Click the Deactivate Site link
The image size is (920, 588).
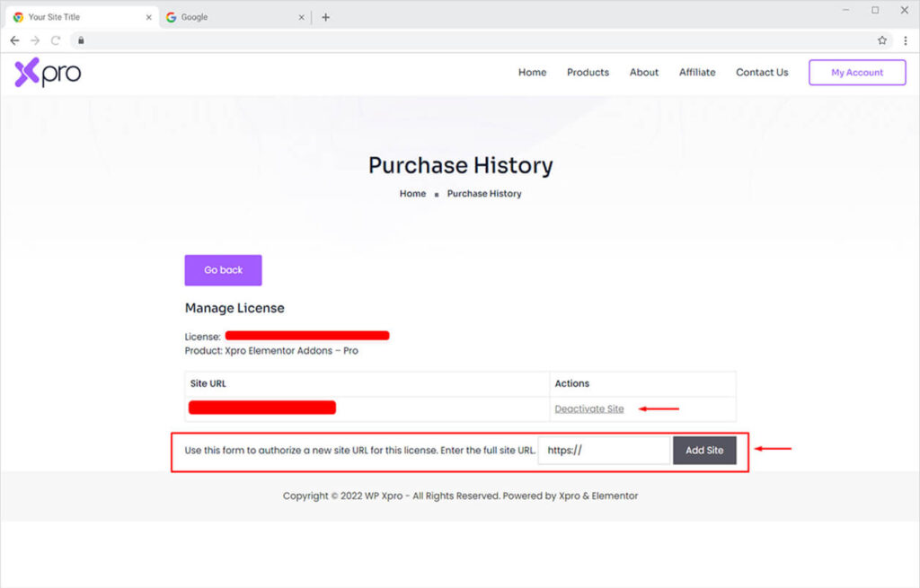(x=589, y=409)
